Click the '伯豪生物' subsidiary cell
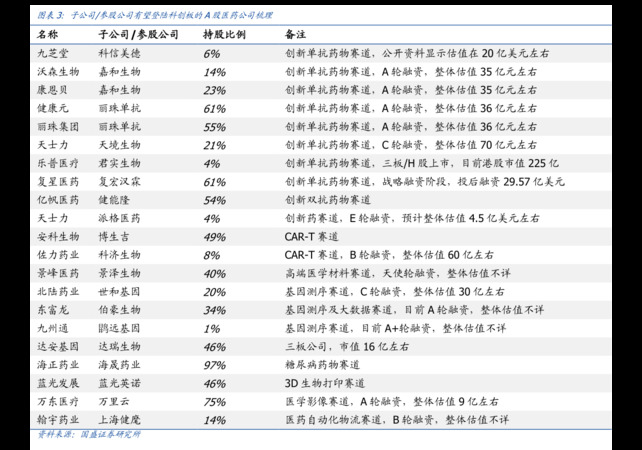 click(119, 310)
